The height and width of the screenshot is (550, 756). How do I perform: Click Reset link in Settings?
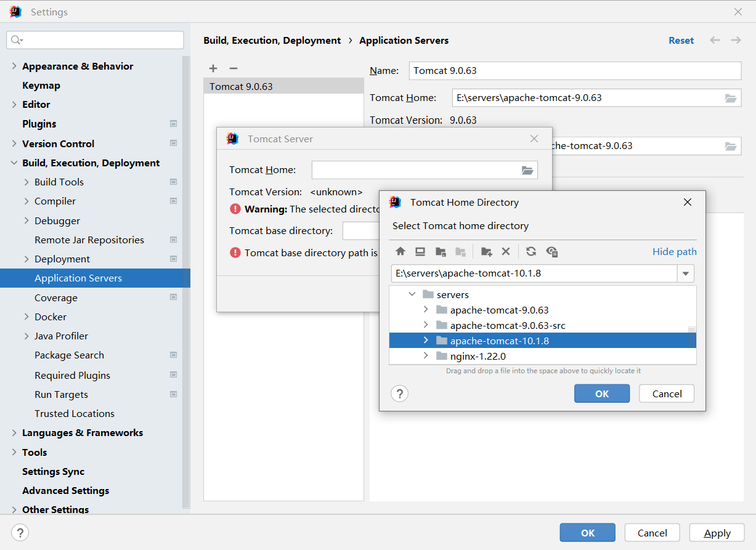tap(681, 40)
